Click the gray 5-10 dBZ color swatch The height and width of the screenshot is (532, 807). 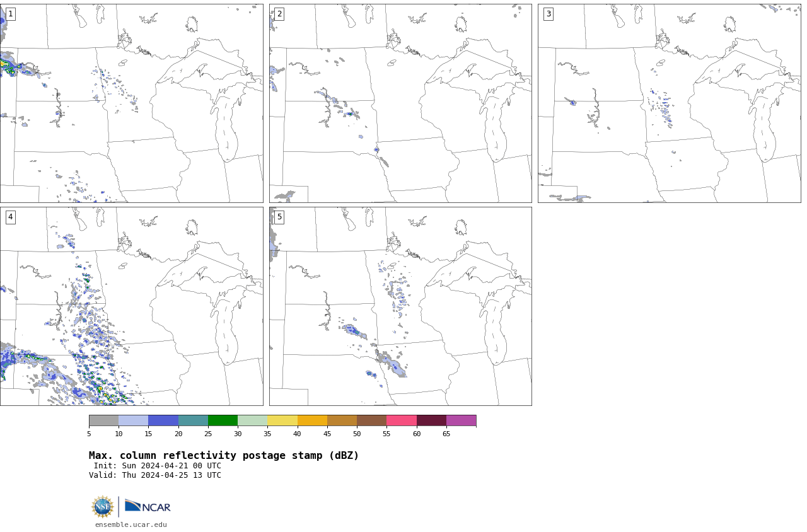pos(103,420)
